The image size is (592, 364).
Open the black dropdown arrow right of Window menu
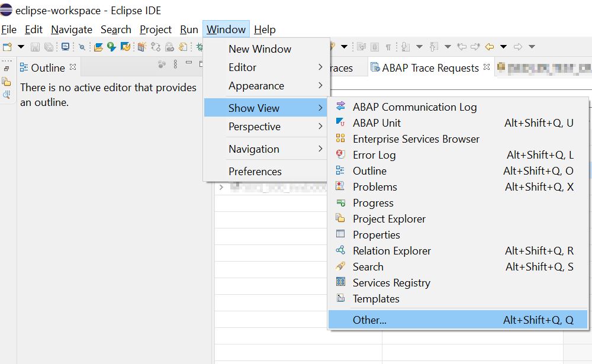coord(345,47)
